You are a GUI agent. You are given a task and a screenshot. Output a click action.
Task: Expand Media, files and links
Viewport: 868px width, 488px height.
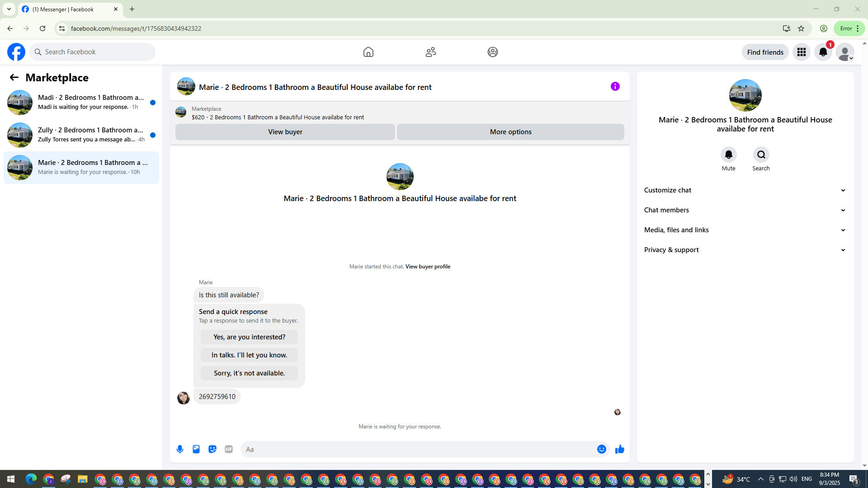click(x=745, y=230)
